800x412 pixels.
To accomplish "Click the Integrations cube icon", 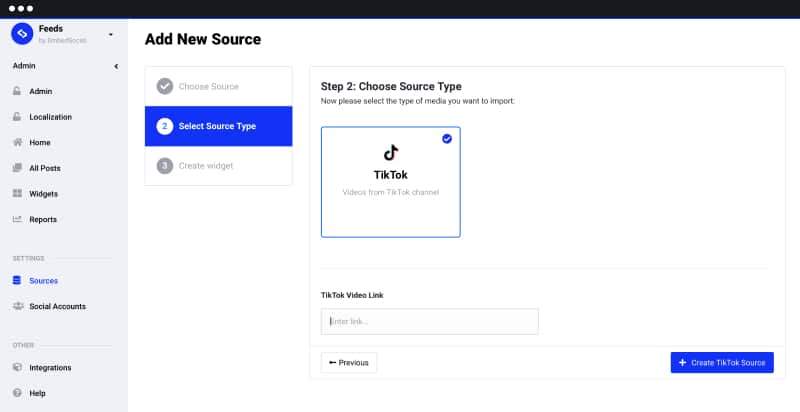I will [x=17, y=367].
